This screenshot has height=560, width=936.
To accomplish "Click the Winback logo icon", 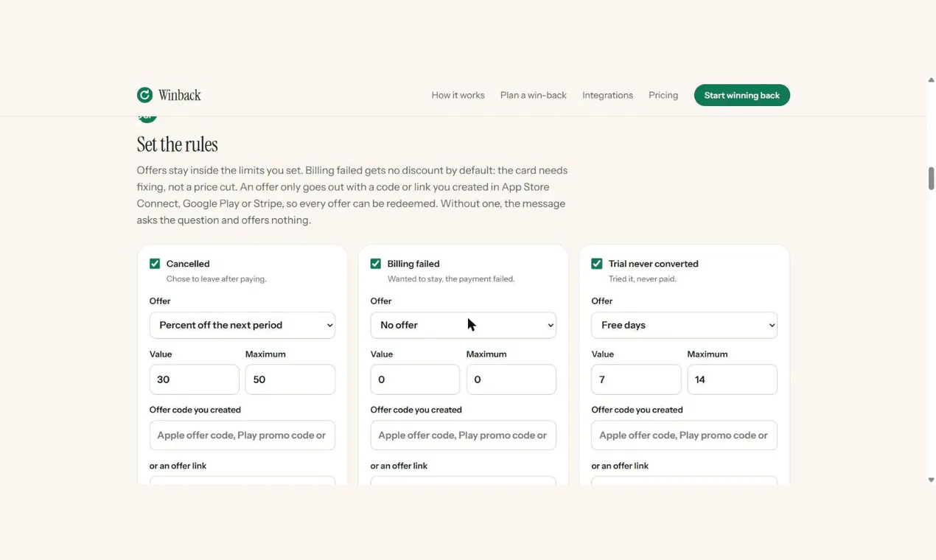I will [144, 95].
